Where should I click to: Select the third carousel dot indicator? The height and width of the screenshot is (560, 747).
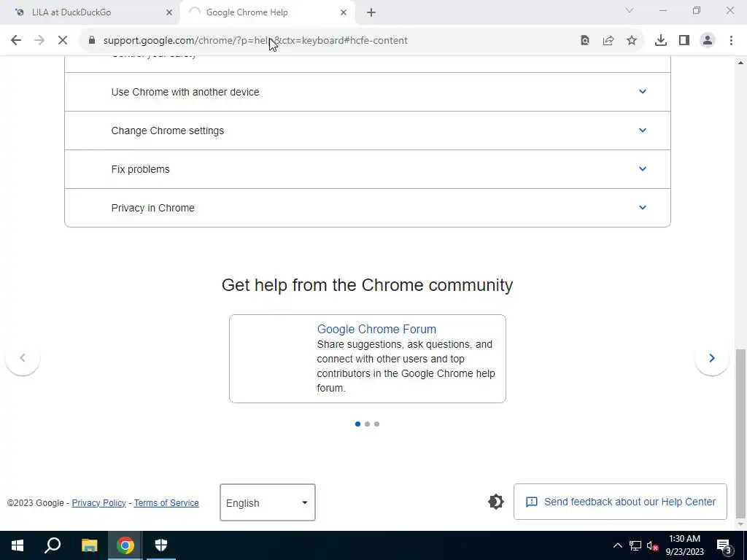377,424
